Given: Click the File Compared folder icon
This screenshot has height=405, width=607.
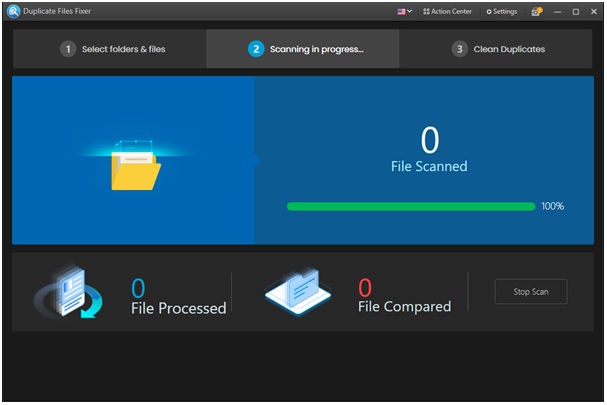Looking at the screenshot, I should 298,292.
